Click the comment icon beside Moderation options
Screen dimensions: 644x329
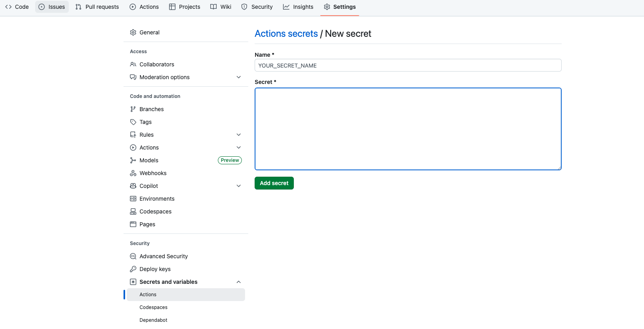coord(133,77)
